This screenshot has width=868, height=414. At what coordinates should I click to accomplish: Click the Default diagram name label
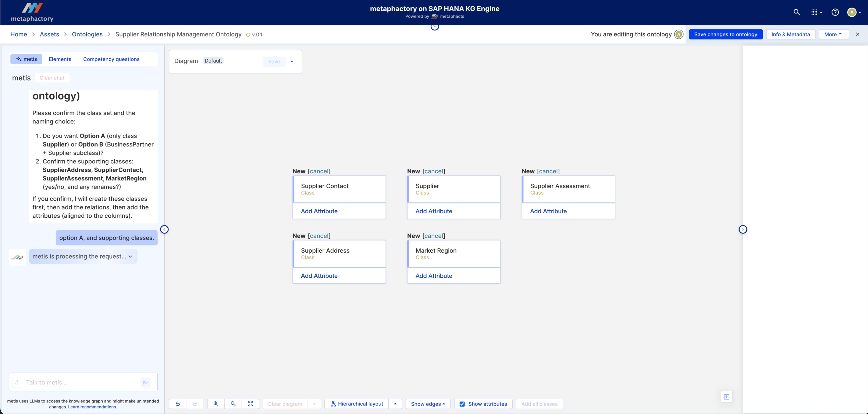tap(213, 61)
